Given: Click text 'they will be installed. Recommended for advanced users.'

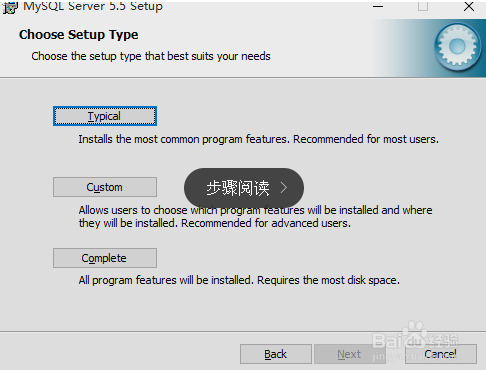Looking at the screenshot, I should [215, 223].
